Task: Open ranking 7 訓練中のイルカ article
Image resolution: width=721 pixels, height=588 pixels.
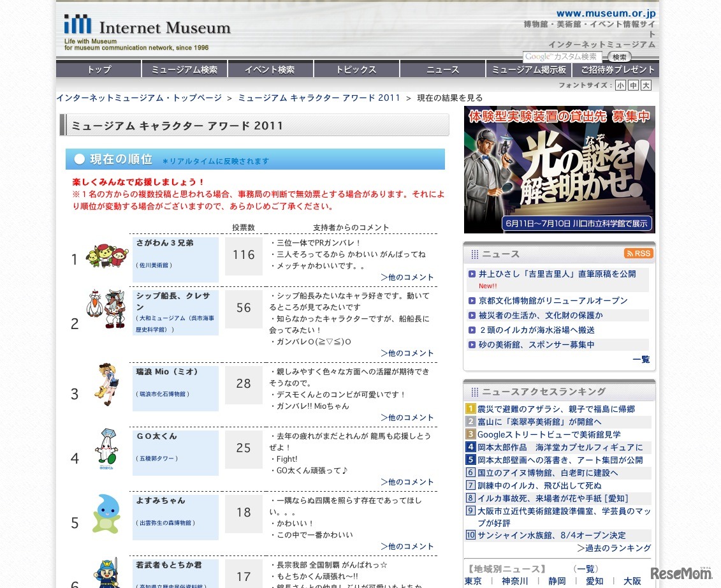Action: (x=539, y=485)
